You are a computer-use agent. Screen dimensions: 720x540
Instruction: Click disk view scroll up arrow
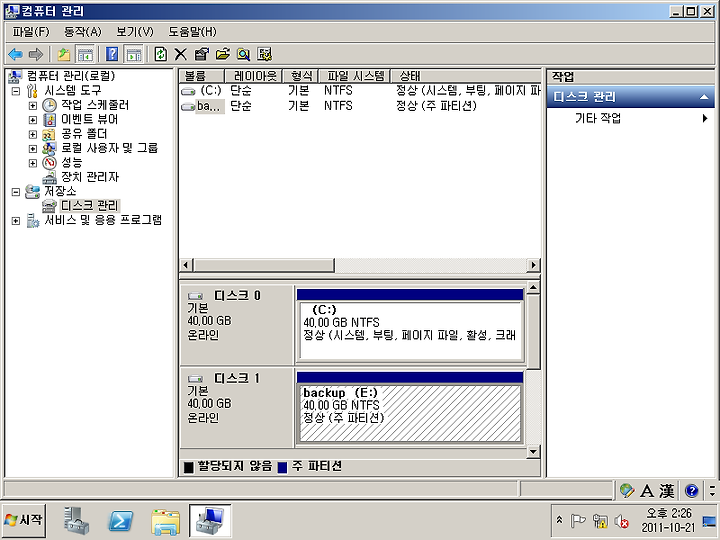[x=533, y=288]
